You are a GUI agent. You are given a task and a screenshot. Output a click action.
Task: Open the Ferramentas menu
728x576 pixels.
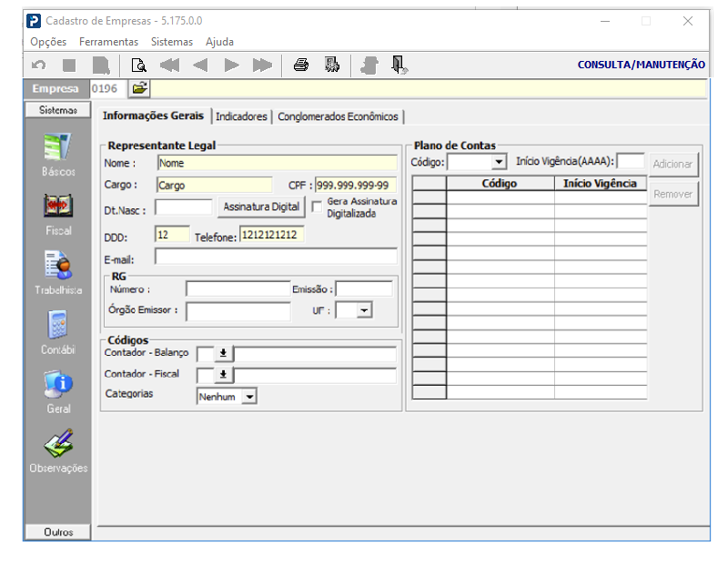pos(108,42)
